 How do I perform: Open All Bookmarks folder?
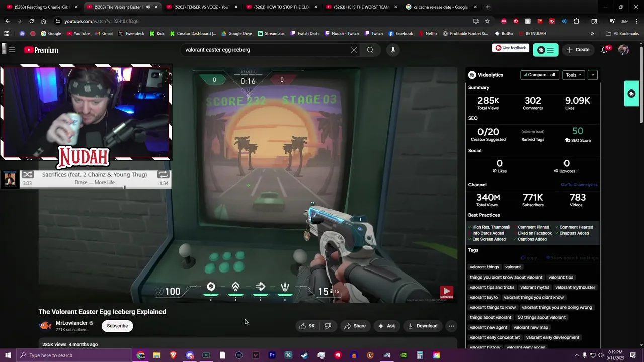coord(622,34)
